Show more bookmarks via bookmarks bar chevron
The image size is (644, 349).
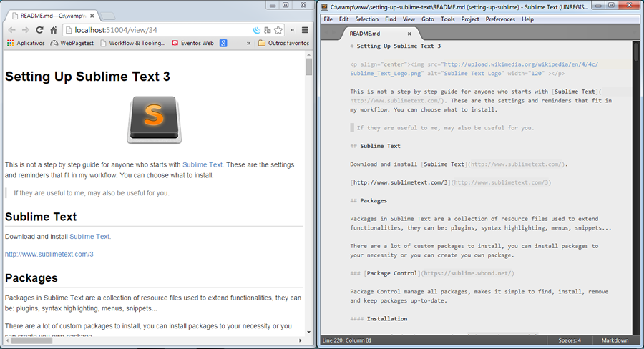coord(248,43)
